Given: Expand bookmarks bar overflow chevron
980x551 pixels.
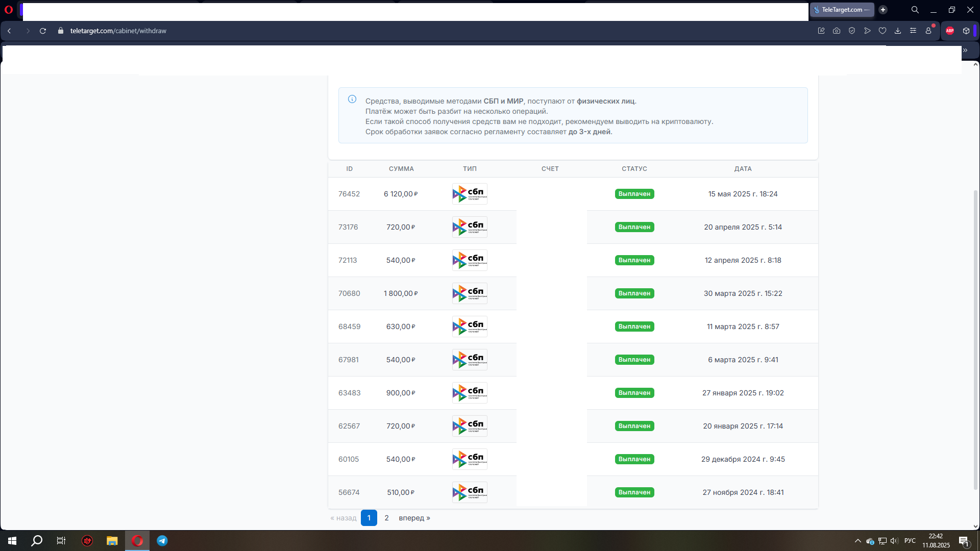Looking at the screenshot, I should click(x=965, y=50).
